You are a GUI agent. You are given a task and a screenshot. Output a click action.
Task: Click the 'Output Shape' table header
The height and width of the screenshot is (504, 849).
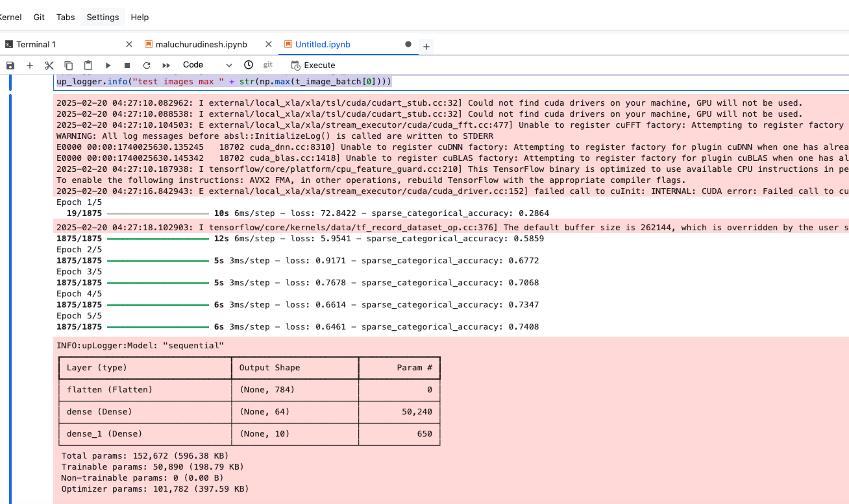(x=269, y=367)
